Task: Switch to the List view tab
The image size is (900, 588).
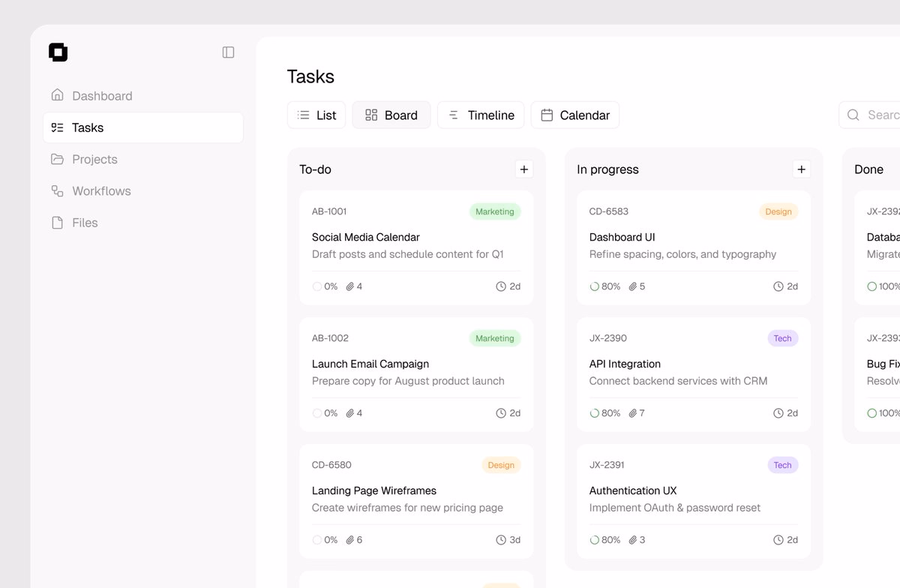Action: [316, 115]
